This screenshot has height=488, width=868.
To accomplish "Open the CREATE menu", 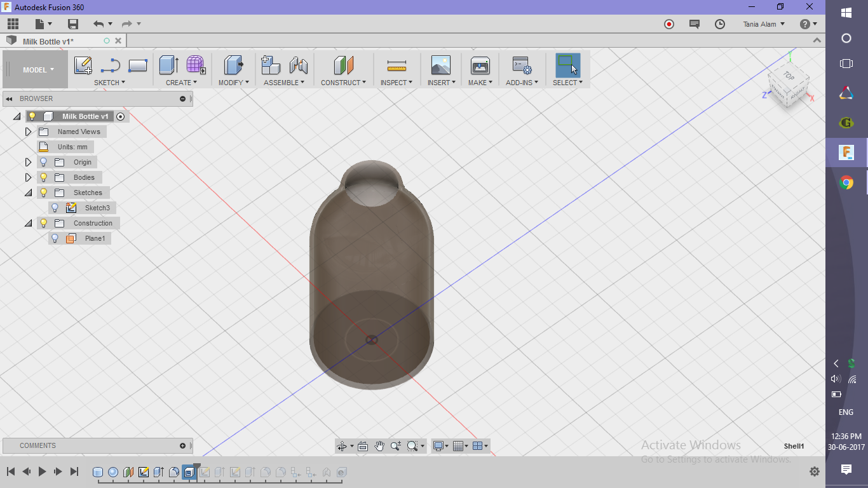I will [x=181, y=83].
